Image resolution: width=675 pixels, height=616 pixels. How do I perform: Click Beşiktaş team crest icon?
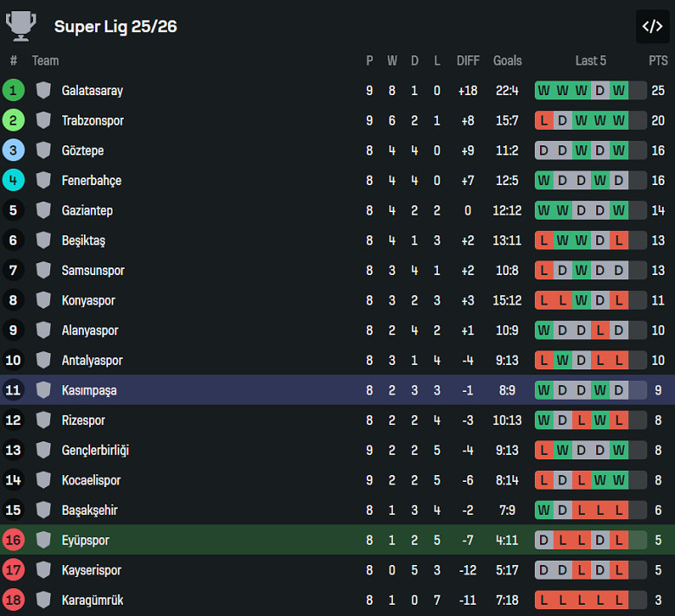43,241
